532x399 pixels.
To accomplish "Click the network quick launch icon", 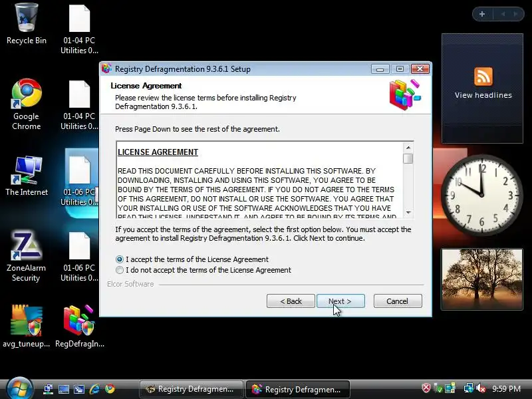I will [x=48, y=389].
